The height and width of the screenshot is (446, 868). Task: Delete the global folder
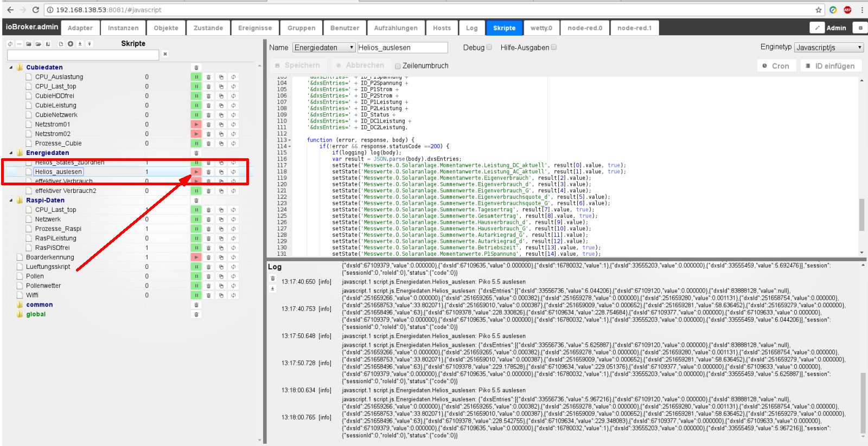[x=196, y=314]
